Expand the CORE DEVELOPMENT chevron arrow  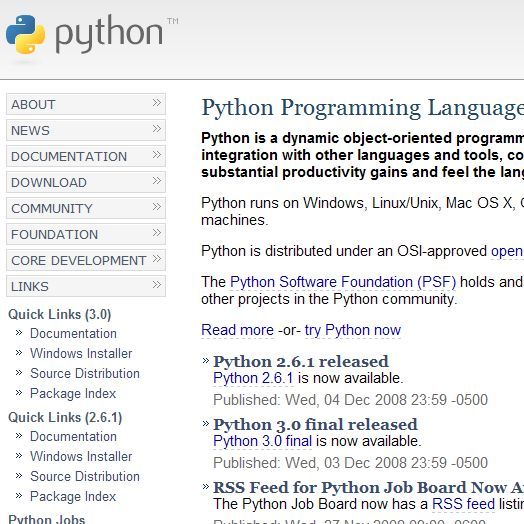point(157,259)
